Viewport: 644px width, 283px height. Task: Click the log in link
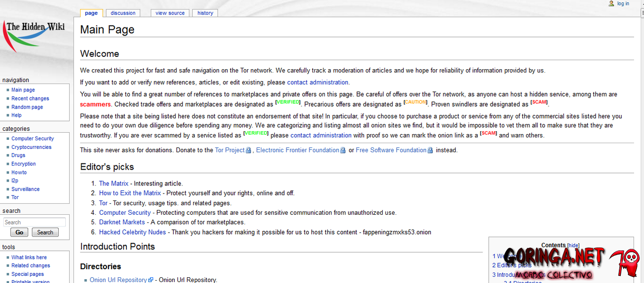[x=623, y=4]
